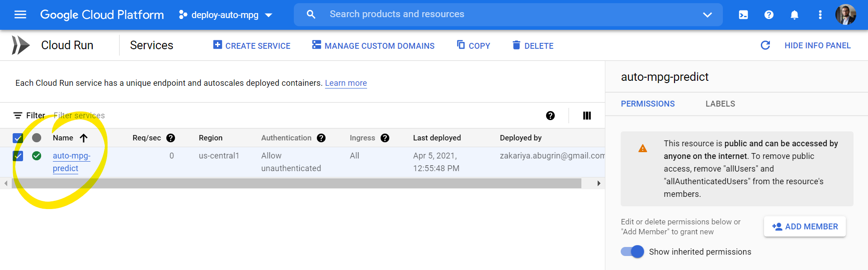Click Hide Info Panel
The image size is (868, 270).
(x=817, y=45)
